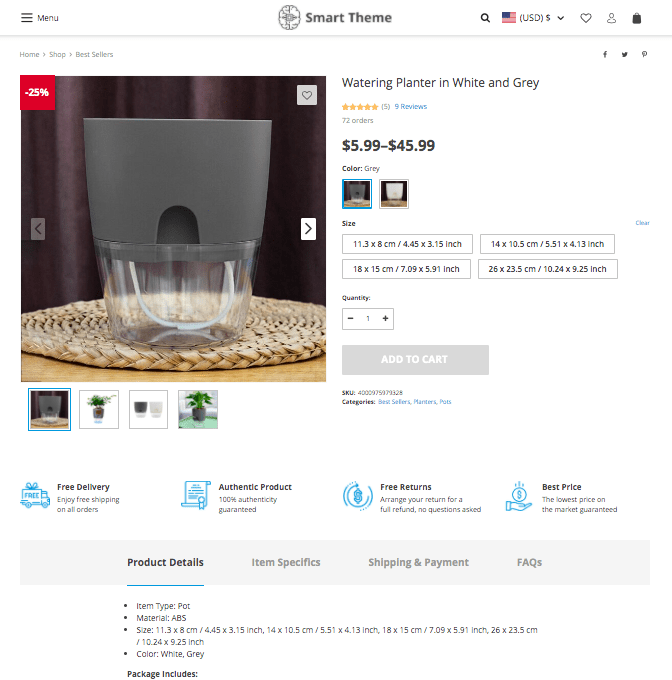Viewport: 672px width, 680px height.
Task: Pick the 26 x 23.5 cm size
Action: (x=548, y=269)
